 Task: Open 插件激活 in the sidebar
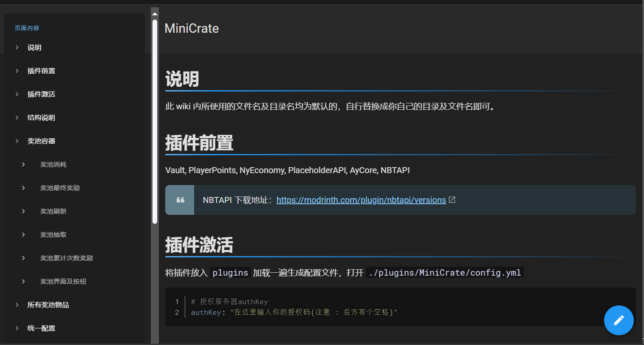tap(41, 94)
